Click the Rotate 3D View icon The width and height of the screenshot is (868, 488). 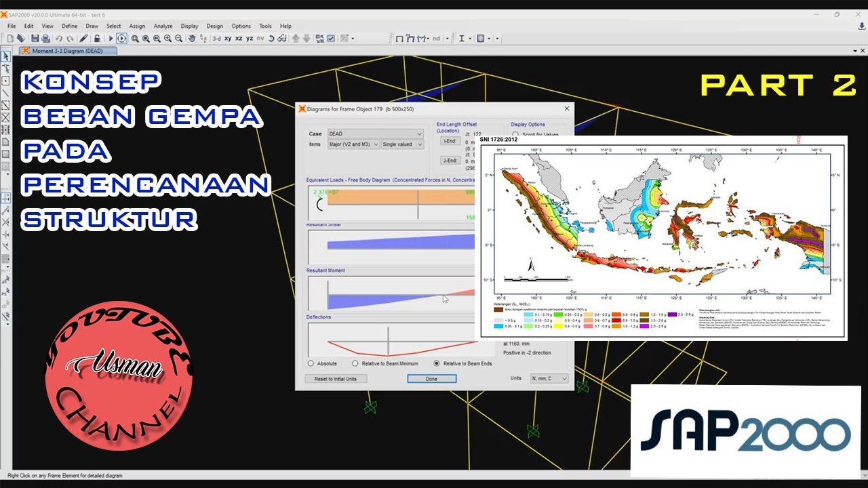click(271, 38)
